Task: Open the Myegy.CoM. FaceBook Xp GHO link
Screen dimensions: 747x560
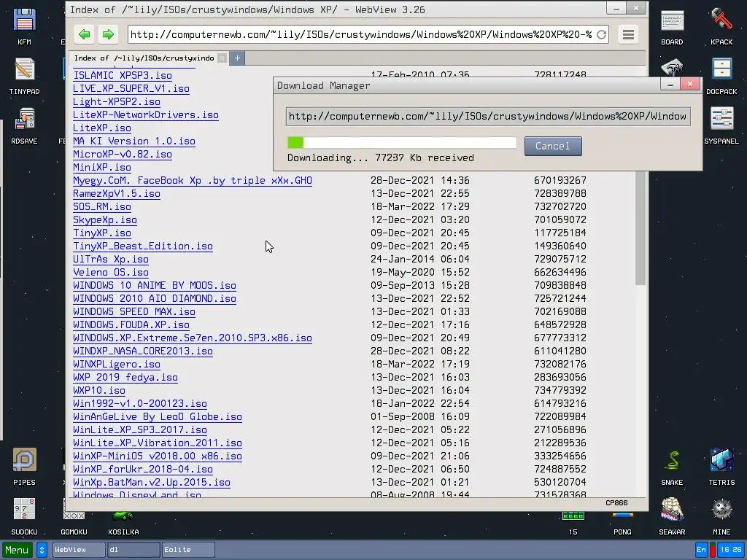Action: click(193, 181)
